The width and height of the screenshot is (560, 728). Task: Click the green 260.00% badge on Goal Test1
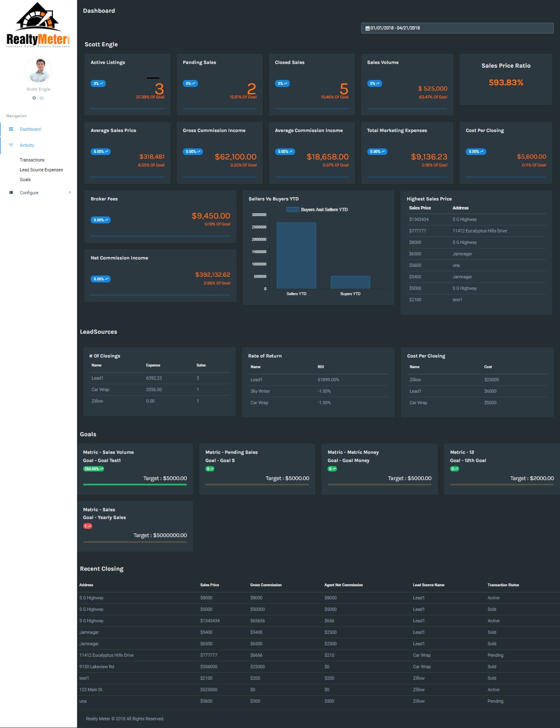[x=93, y=469]
